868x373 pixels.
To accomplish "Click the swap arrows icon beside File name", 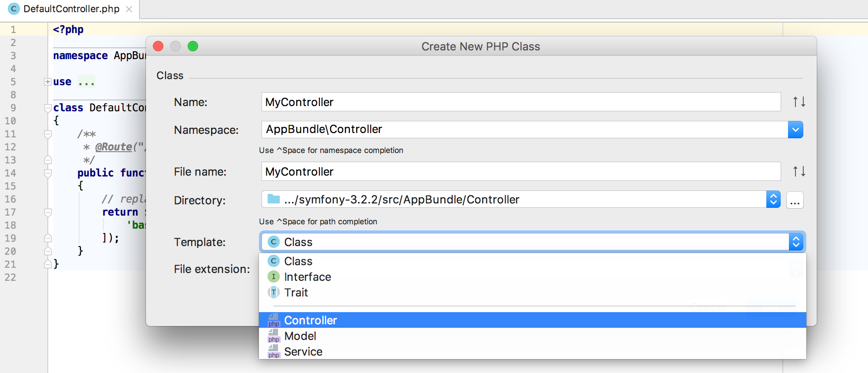I will click(799, 171).
